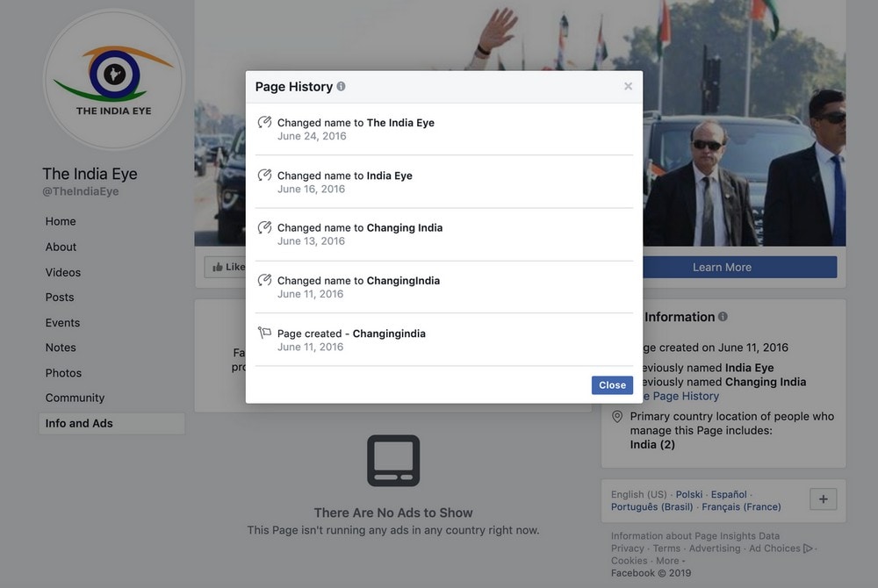Open the Home section in sidebar

tap(61, 221)
